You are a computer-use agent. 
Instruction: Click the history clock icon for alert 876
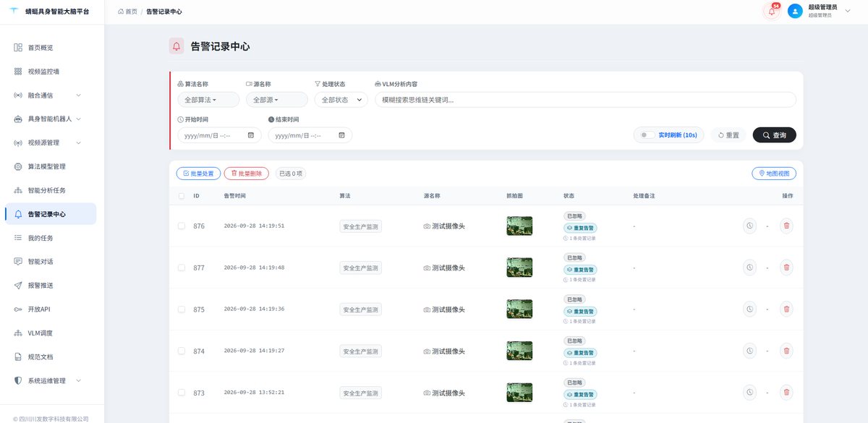749,226
